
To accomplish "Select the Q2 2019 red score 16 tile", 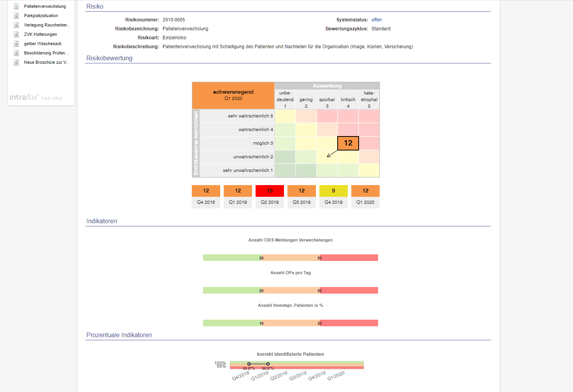I will coord(270,191).
